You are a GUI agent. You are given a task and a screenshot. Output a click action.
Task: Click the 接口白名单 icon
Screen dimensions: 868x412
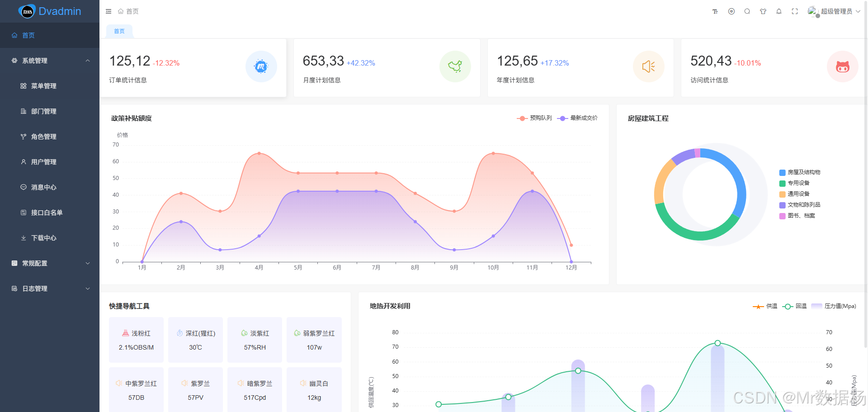point(24,213)
